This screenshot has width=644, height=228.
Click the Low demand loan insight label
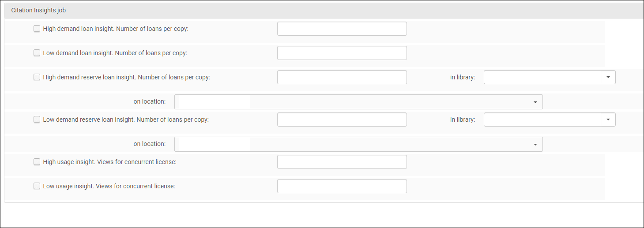115,53
